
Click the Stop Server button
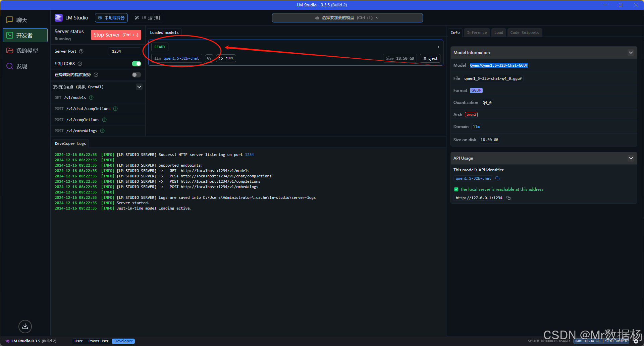(116, 35)
